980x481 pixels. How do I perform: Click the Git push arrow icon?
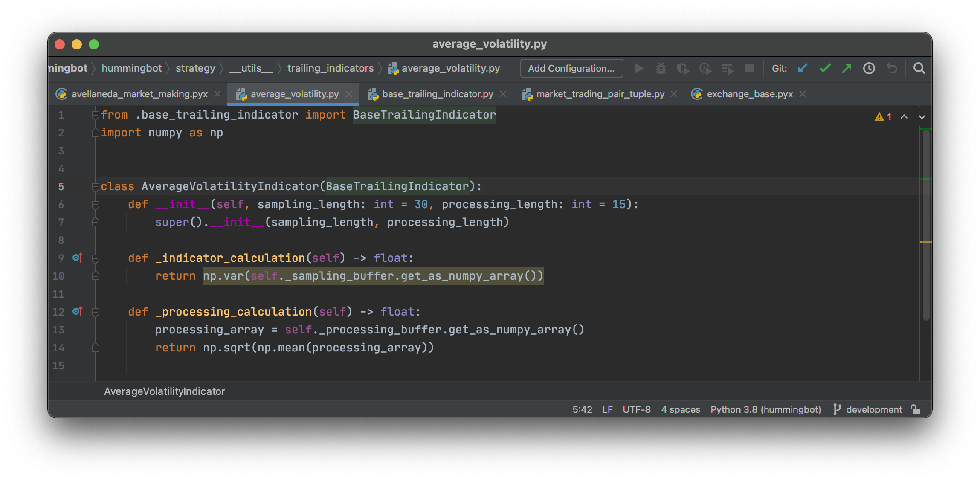point(847,68)
